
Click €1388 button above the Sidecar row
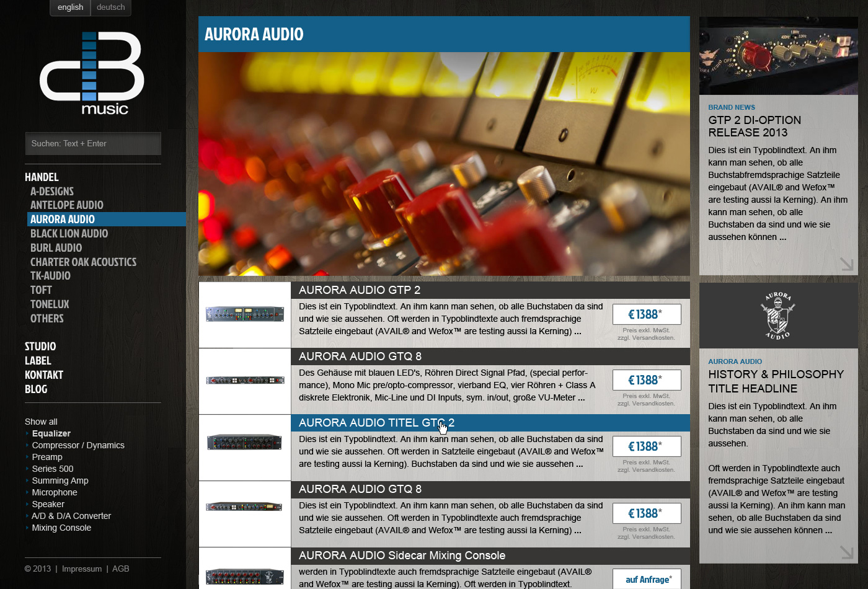click(647, 513)
